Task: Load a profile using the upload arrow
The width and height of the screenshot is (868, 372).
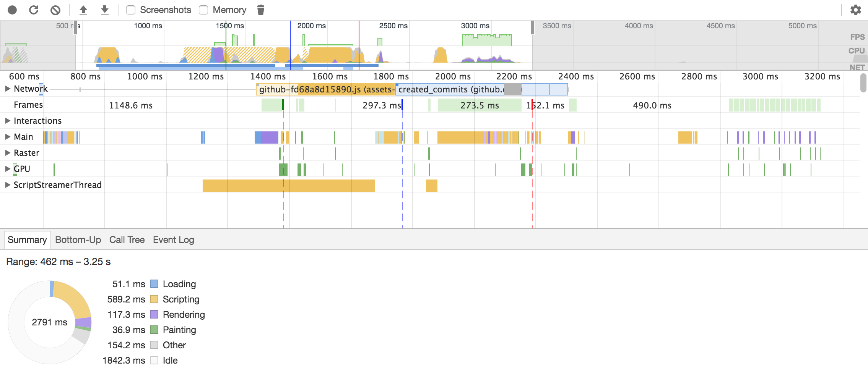Action: coord(83,10)
